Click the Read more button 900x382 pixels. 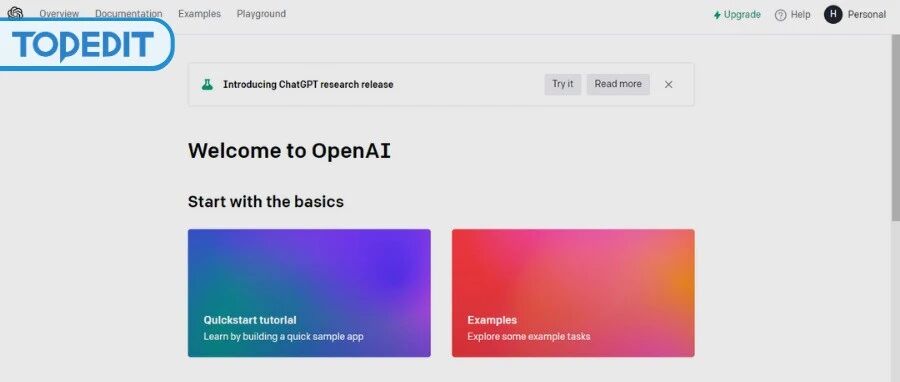point(618,84)
